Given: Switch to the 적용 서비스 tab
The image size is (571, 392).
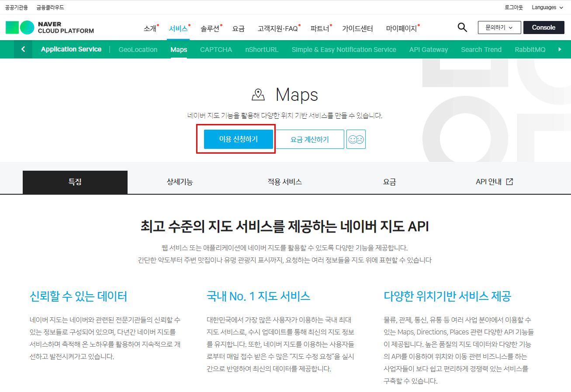Looking at the screenshot, I should click(285, 182).
